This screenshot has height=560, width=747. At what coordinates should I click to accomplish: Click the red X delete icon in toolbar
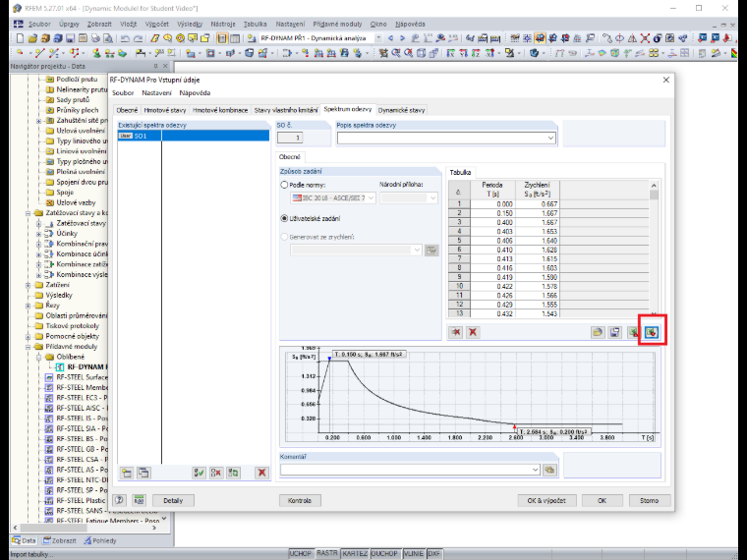click(x=645, y=38)
